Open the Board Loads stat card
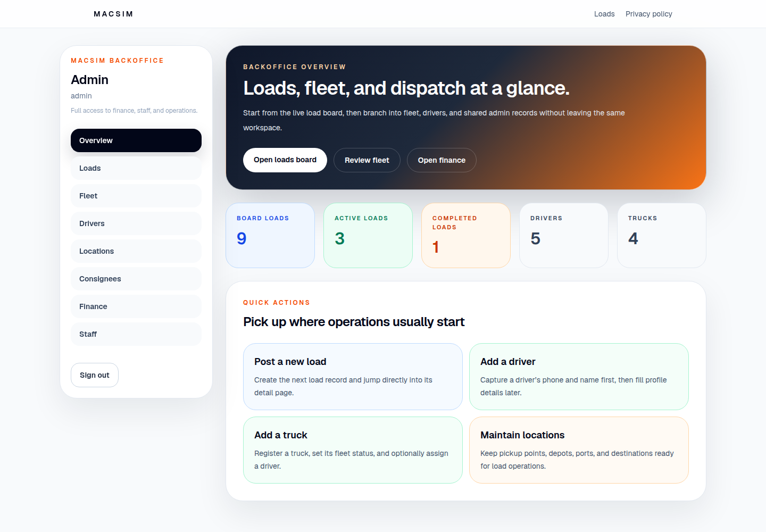 [270, 235]
